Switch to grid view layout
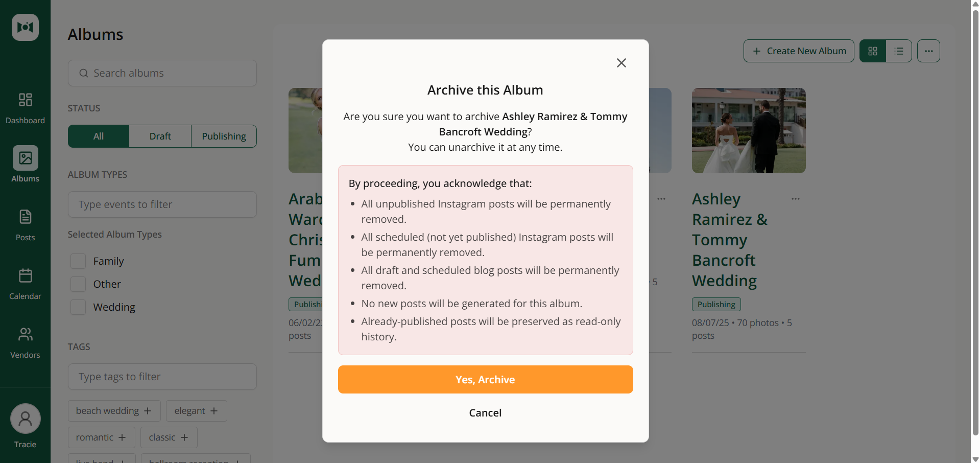This screenshot has height=463, width=980. tap(872, 51)
